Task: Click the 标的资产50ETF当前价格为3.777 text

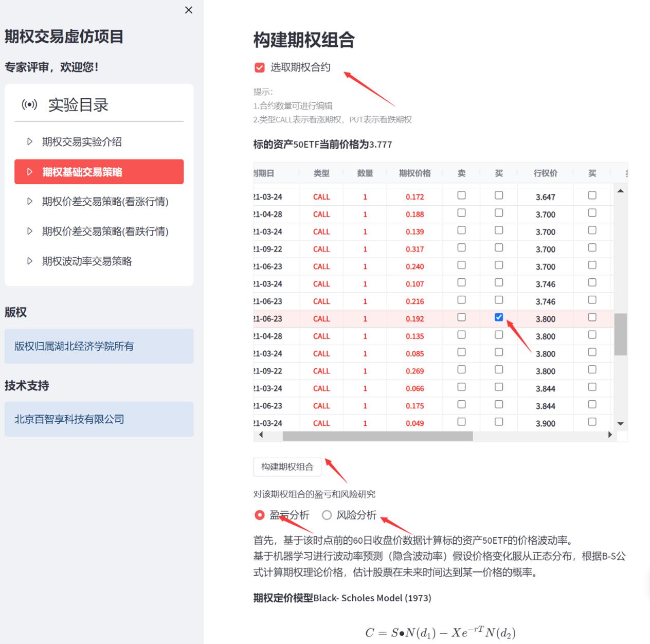Action: click(x=322, y=145)
